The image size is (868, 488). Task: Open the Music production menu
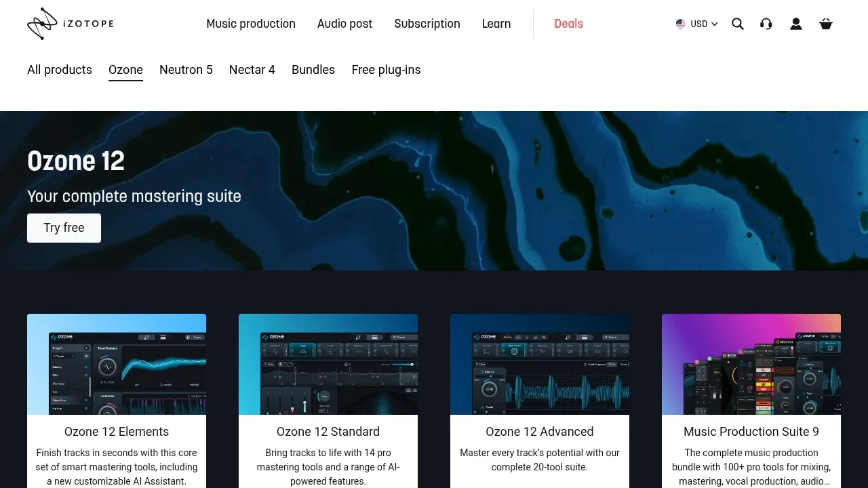[x=251, y=24]
